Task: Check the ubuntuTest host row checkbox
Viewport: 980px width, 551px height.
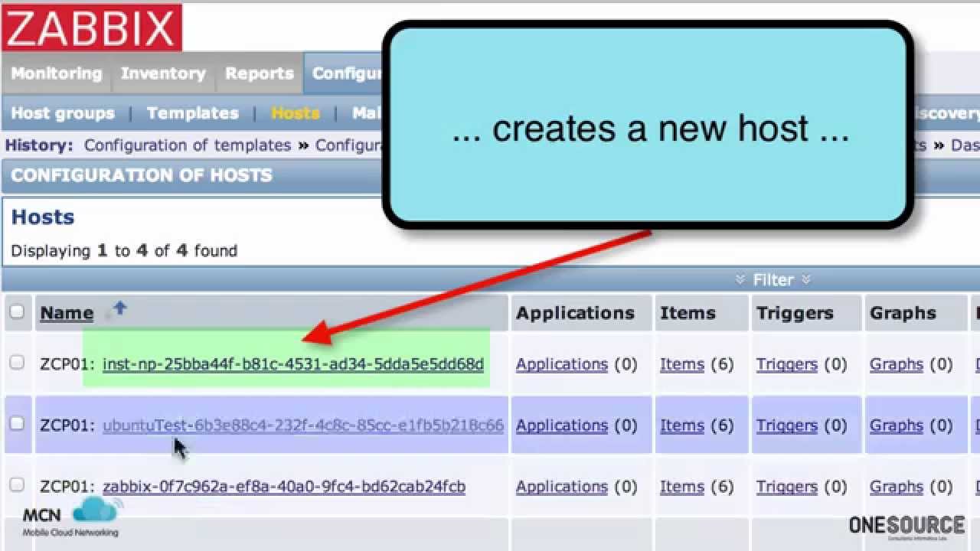Action: [17, 423]
